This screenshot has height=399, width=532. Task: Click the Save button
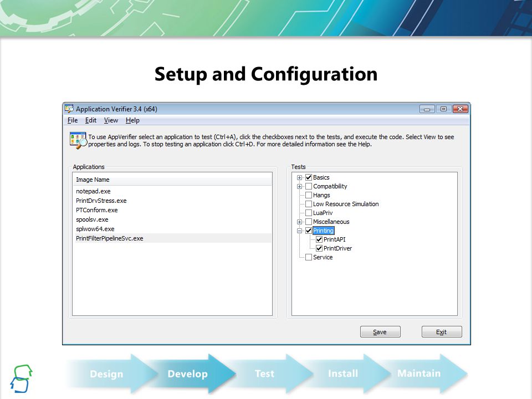coord(380,332)
